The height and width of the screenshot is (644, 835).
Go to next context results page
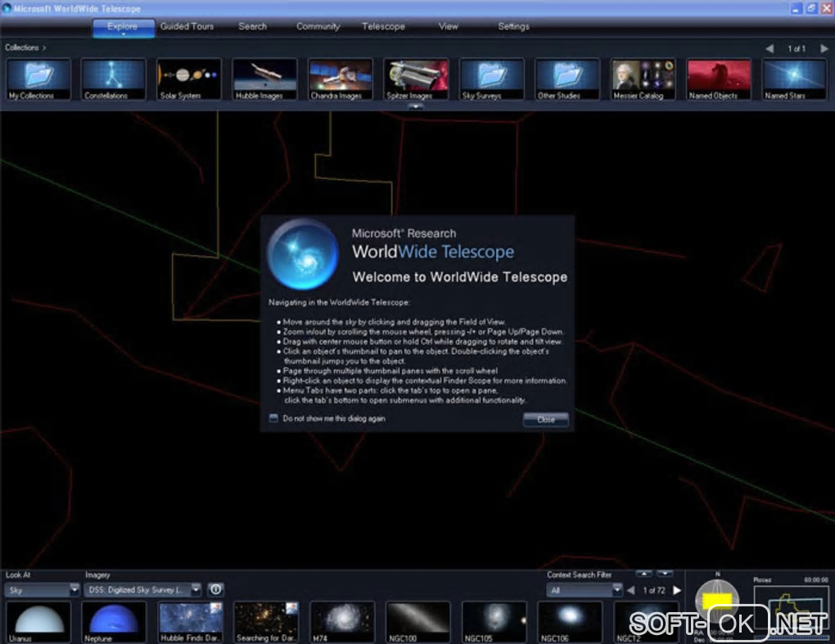coord(677,590)
